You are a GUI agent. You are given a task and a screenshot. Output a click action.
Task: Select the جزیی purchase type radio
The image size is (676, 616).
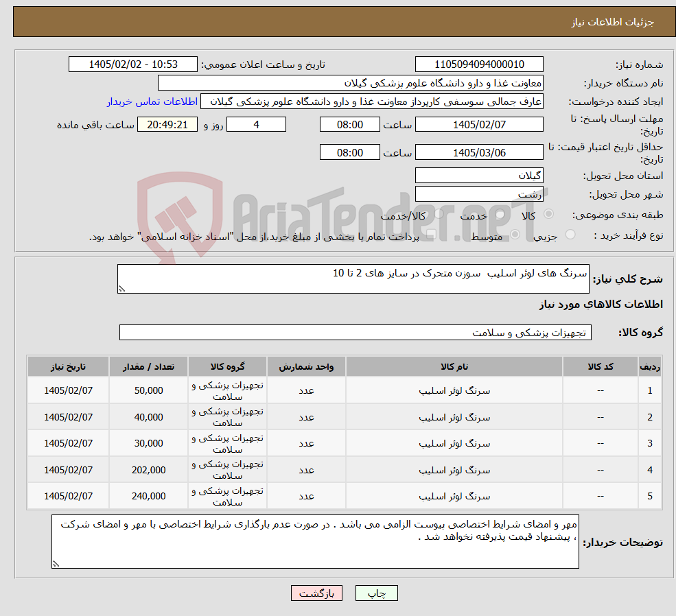(570, 235)
